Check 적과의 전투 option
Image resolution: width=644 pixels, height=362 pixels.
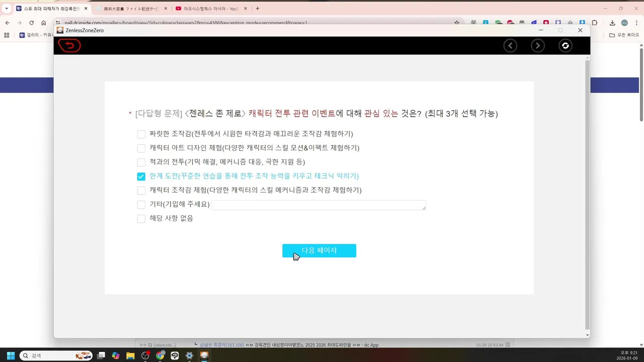click(x=141, y=162)
